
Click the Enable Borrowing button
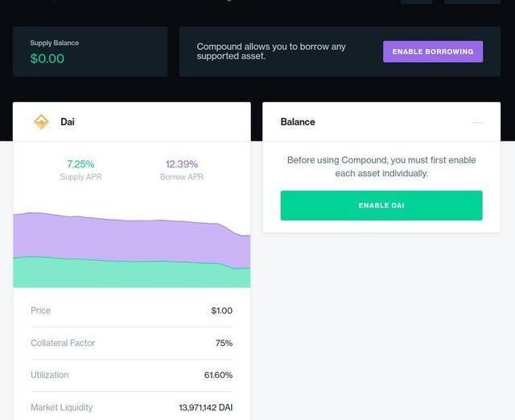(433, 51)
